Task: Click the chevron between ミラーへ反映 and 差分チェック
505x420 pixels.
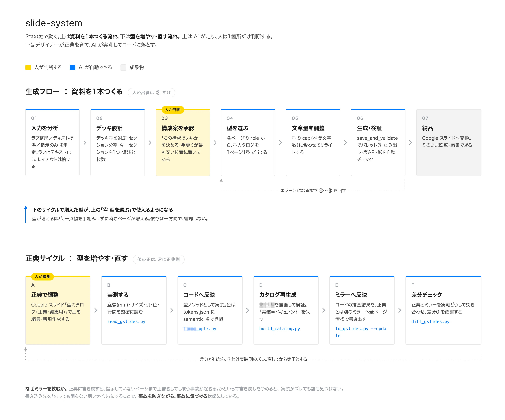Action: click(x=400, y=310)
